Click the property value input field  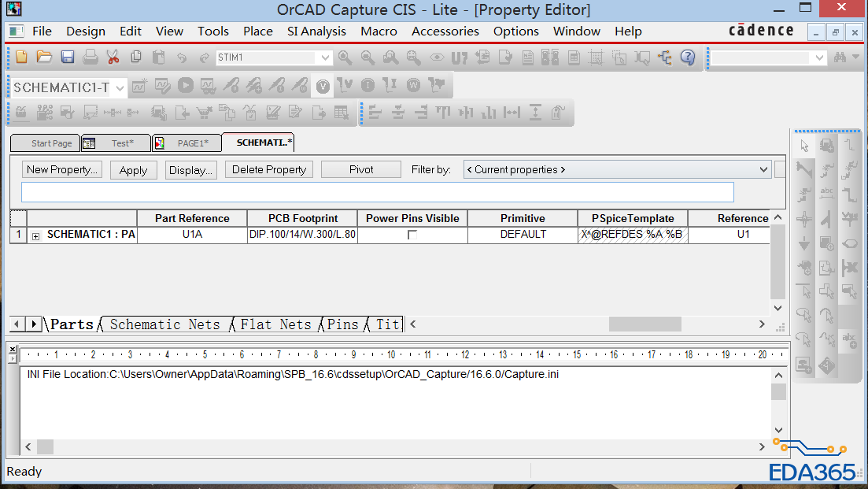(x=378, y=192)
